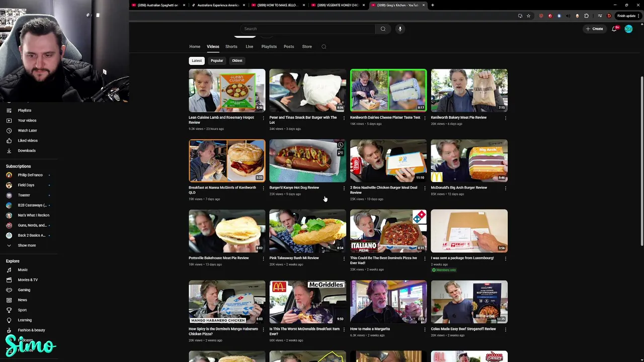Open Peter and Tinas Snack Bar thumbnail
The image size is (644, 362).
click(x=307, y=90)
